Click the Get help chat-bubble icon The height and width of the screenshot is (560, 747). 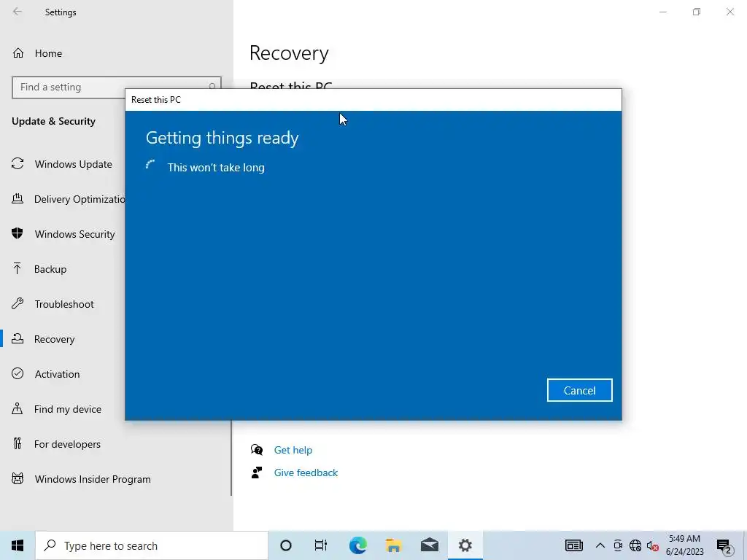(x=257, y=449)
